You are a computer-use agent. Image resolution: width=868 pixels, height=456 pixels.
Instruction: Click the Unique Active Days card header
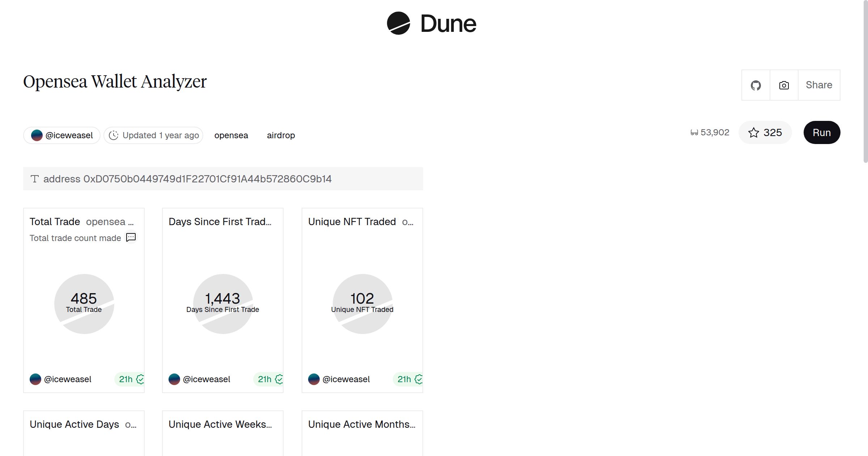pos(75,424)
